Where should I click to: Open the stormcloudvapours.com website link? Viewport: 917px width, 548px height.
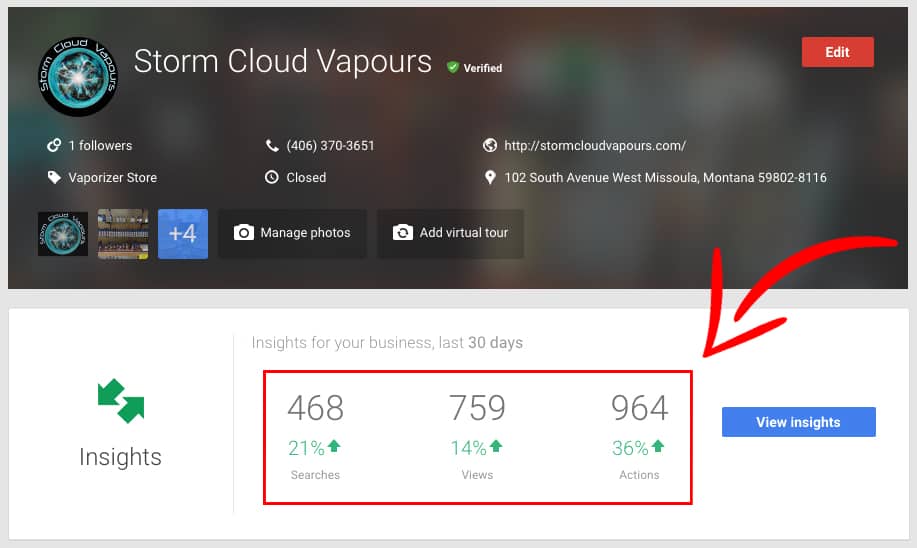[x=595, y=146]
